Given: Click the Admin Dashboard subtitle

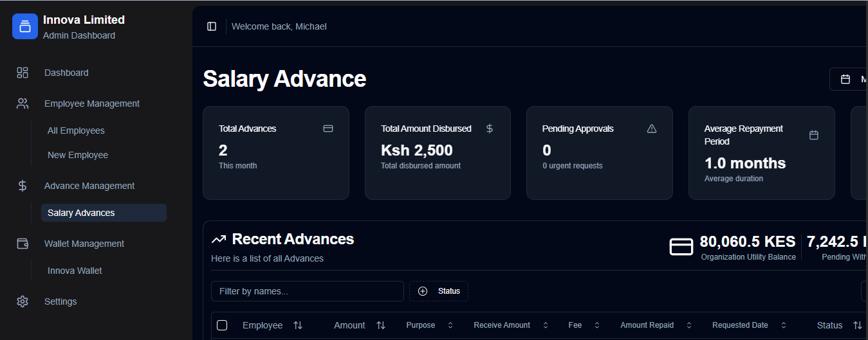Looking at the screenshot, I should [x=79, y=35].
